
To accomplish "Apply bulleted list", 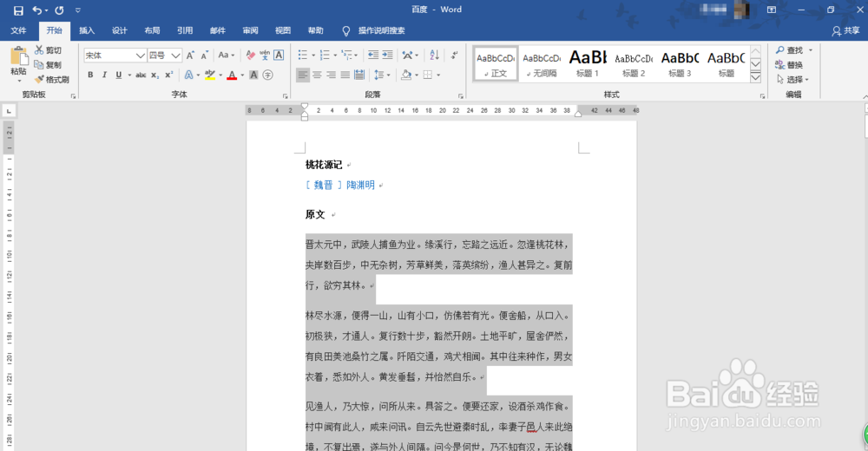I will 303,55.
